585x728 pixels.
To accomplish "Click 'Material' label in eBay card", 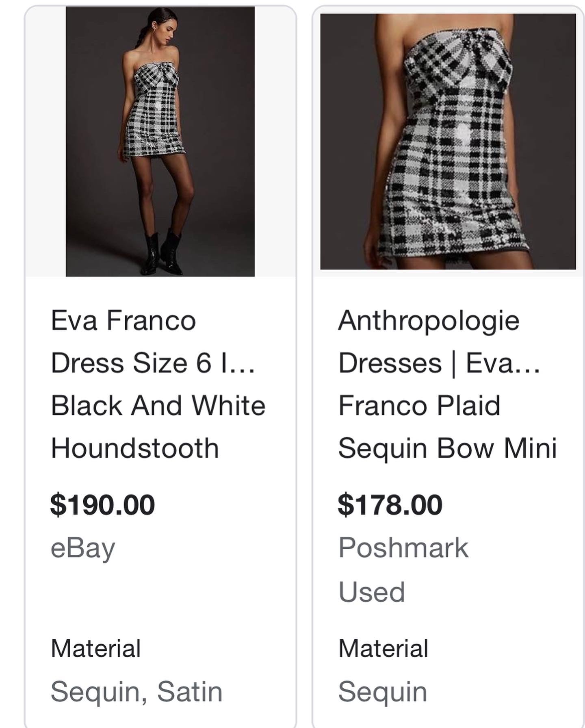I will [95, 648].
